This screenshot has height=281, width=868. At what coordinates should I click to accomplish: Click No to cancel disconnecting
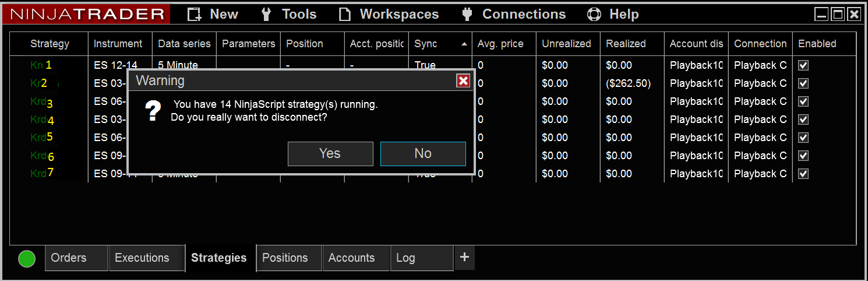[423, 153]
